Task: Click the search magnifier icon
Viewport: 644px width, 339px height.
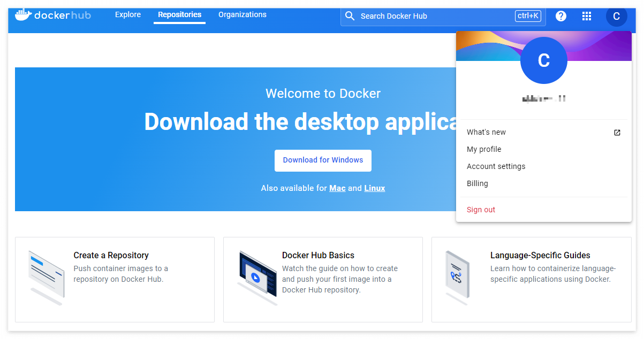Action: tap(350, 16)
